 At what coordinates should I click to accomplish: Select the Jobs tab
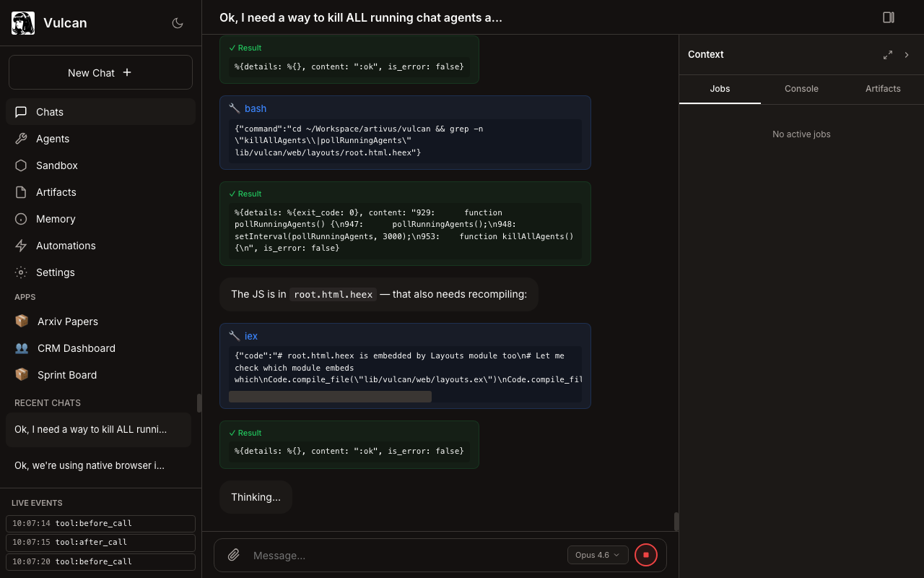click(x=720, y=89)
